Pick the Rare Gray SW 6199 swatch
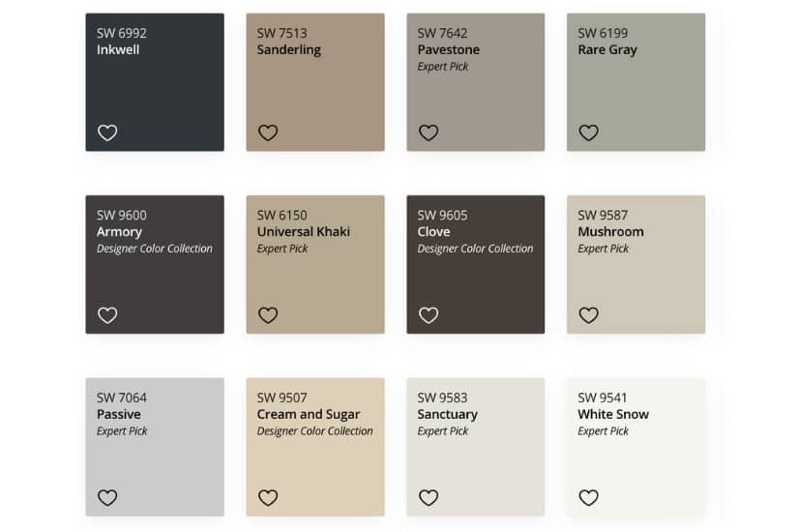798x532 pixels. point(635,97)
